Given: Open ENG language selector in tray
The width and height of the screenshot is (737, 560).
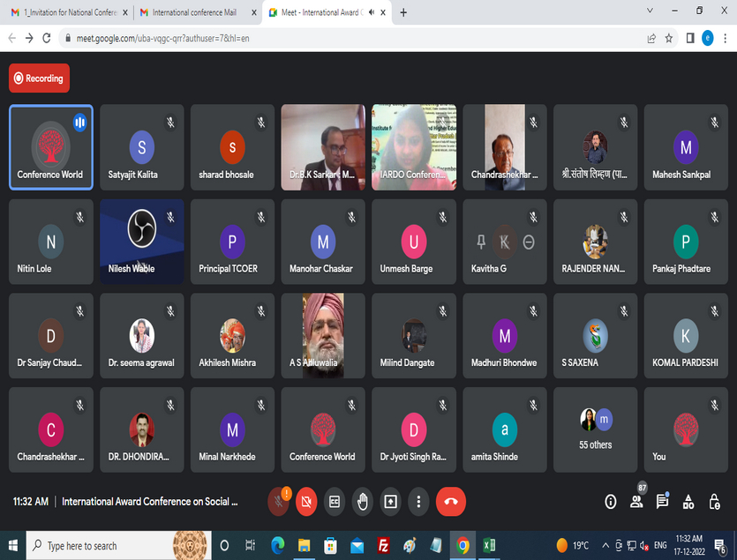Looking at the screenshot, I should pos(660,545).
